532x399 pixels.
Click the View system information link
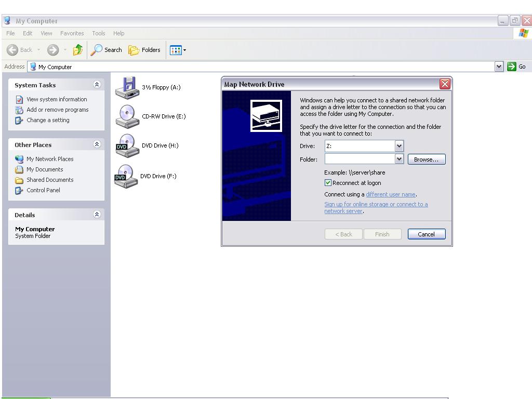pyautogui.click(x=57, y=99)
